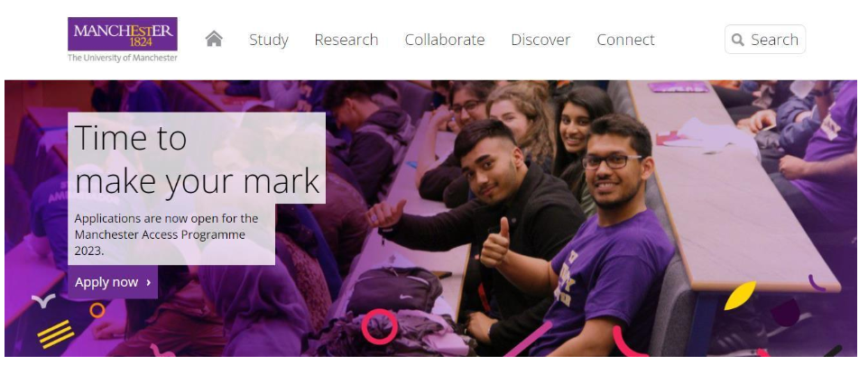Click inside the Search field
Image resolution: width=868 pixels, height=365 pixels.
[765, 40]
